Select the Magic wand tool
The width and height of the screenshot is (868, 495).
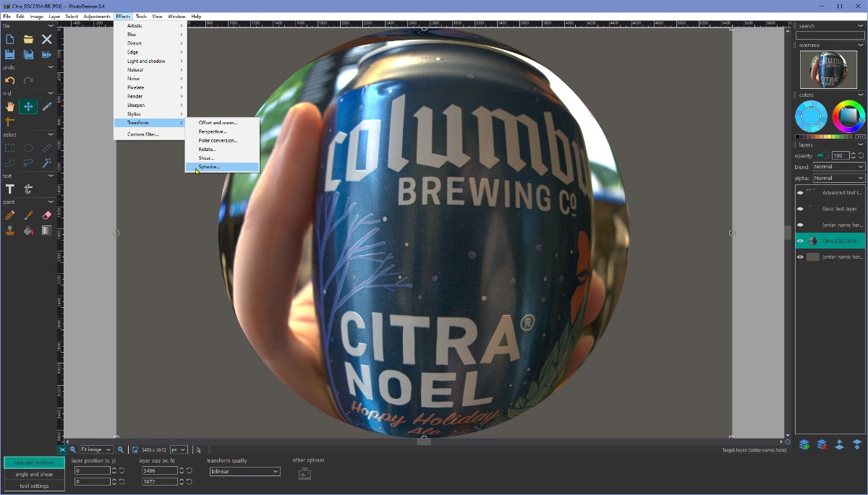[46, 163]
